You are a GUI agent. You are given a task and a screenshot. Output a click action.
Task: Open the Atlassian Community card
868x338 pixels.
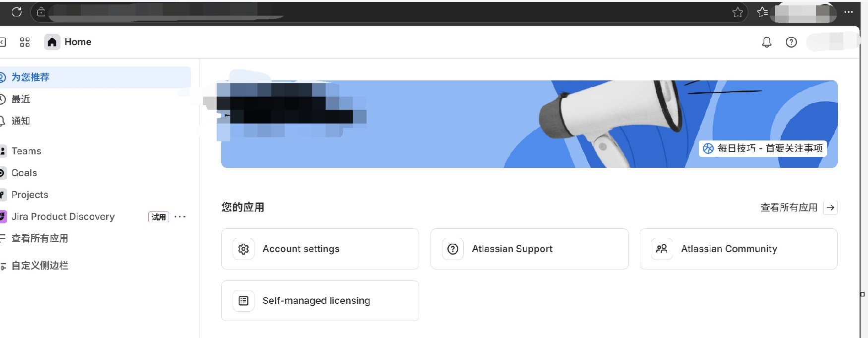(739, 249)
